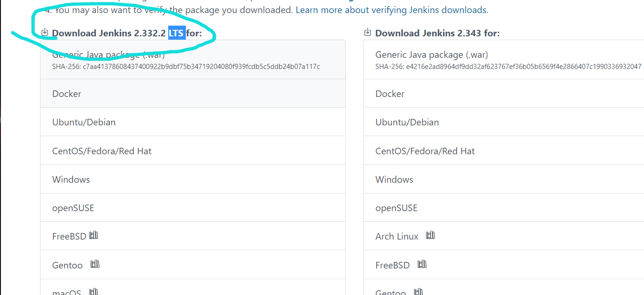Click the LTS SHA-256 checksum starting c7aa4137
This screenshot has height=295, width=644.
[x=186, y=67]
